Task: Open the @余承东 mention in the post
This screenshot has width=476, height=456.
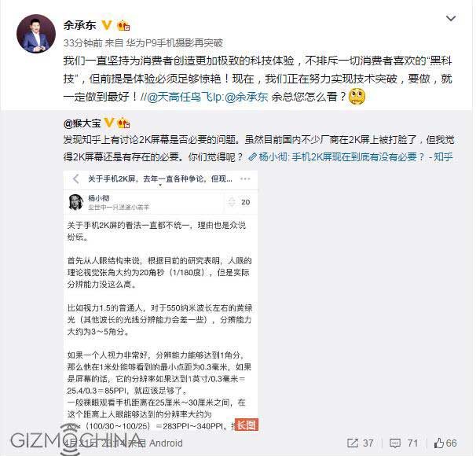Action: click(x=247, y=97)
